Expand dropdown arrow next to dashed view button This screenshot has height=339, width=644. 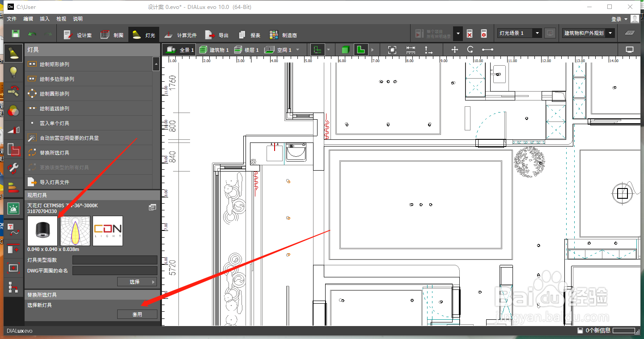coord(329,50)
